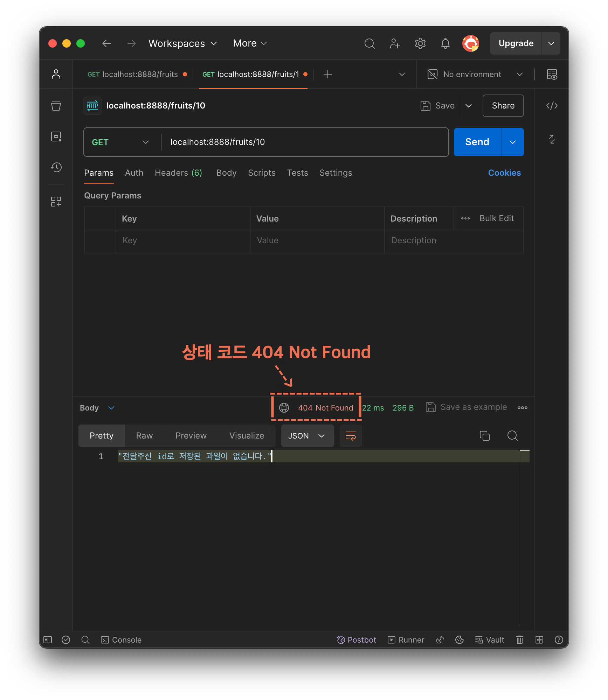Click the request URL input field

pos(305,142)
